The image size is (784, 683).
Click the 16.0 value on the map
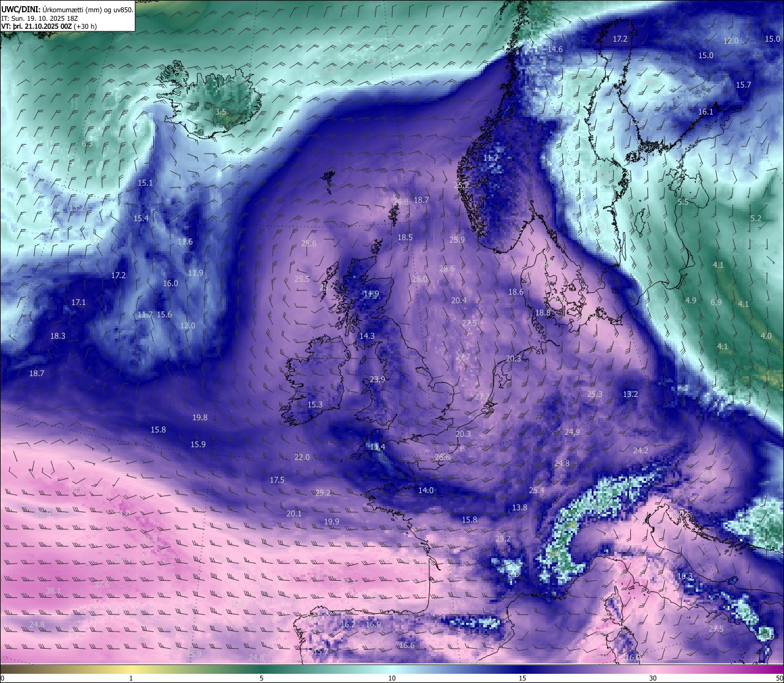[x=170, y=283]
